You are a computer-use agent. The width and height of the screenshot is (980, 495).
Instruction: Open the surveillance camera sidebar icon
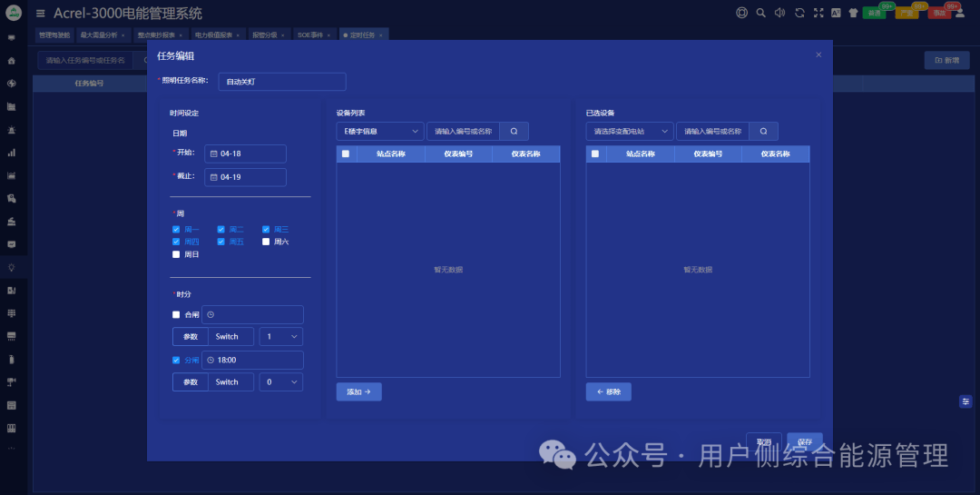coord(11,381)
